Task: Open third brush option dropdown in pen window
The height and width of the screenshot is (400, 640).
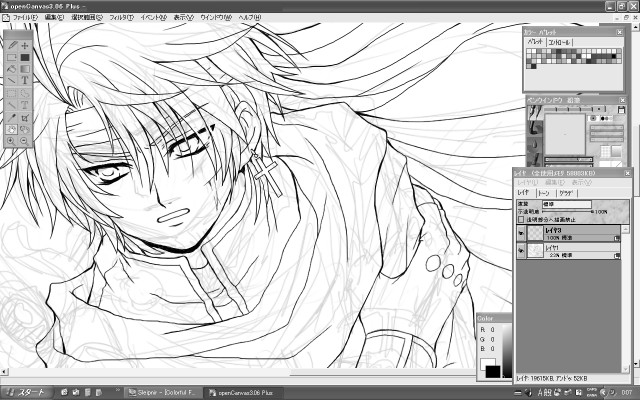Action: (607, 140)
